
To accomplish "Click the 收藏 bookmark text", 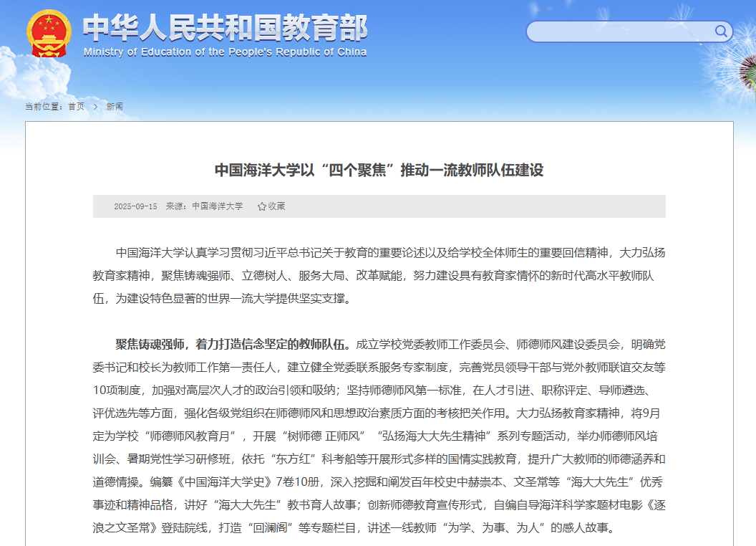I will coord(276,206).
